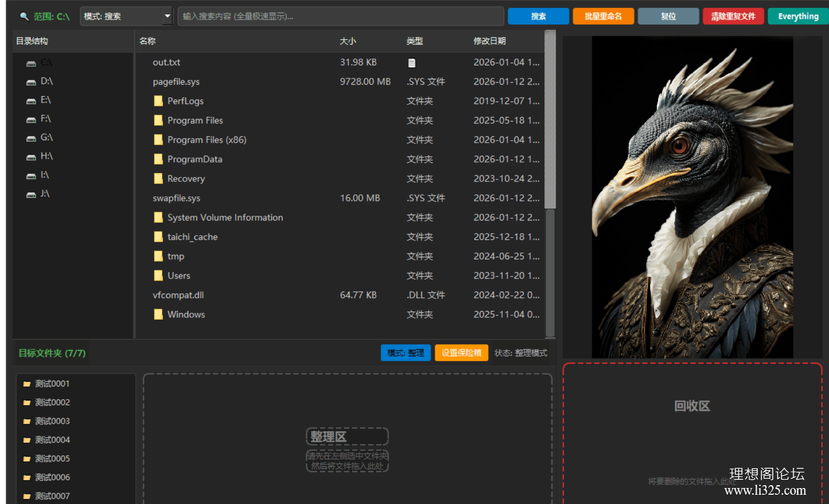Viewport: 829px width, 504px height.
Task: Click the magnifying glass search icon
Action: (23, 16)
